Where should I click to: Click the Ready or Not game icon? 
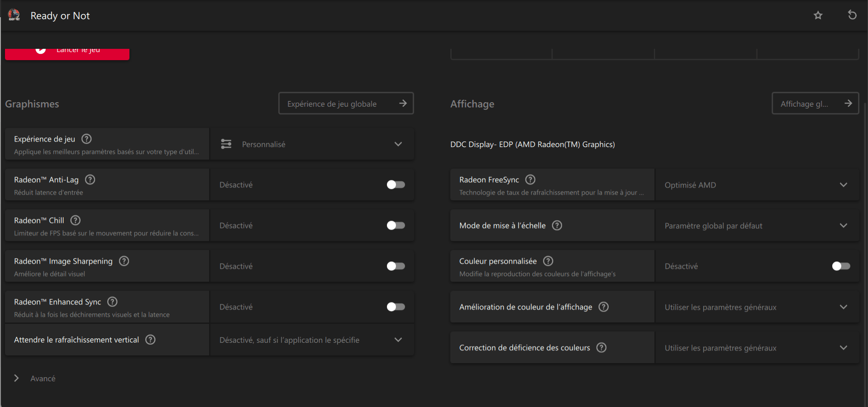tap(14, 15)
